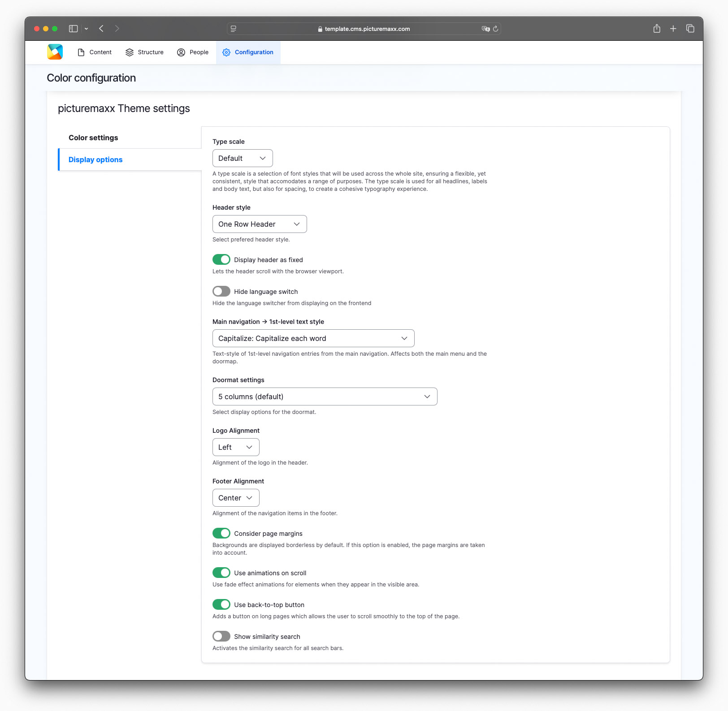Open 1st-level text style dropdown
The image size is (728, 711).
point(313,338)
